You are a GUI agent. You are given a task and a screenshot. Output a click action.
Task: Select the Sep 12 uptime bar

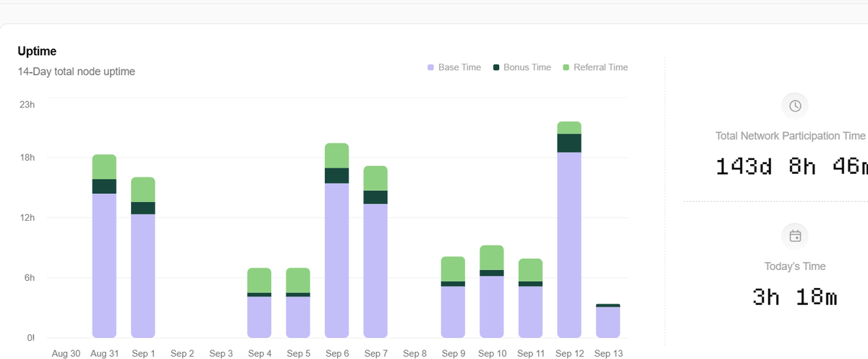coord(569,229)
